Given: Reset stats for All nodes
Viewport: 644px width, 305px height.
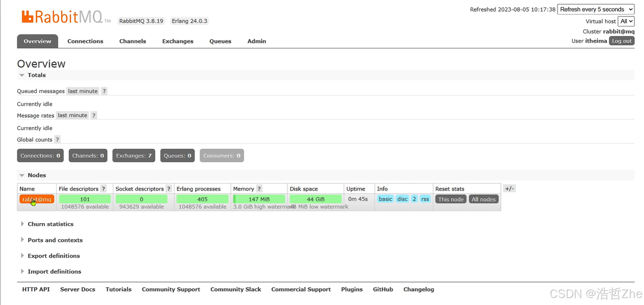Looking at the screenshot, I should click(x=483, y=199).
